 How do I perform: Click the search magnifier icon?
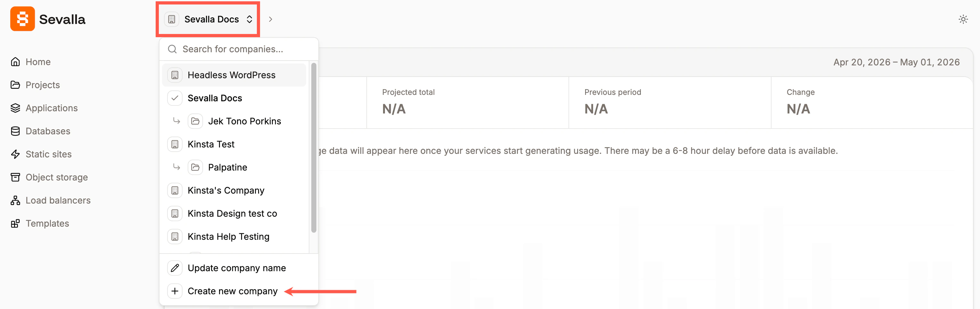[x=172, y=49]
